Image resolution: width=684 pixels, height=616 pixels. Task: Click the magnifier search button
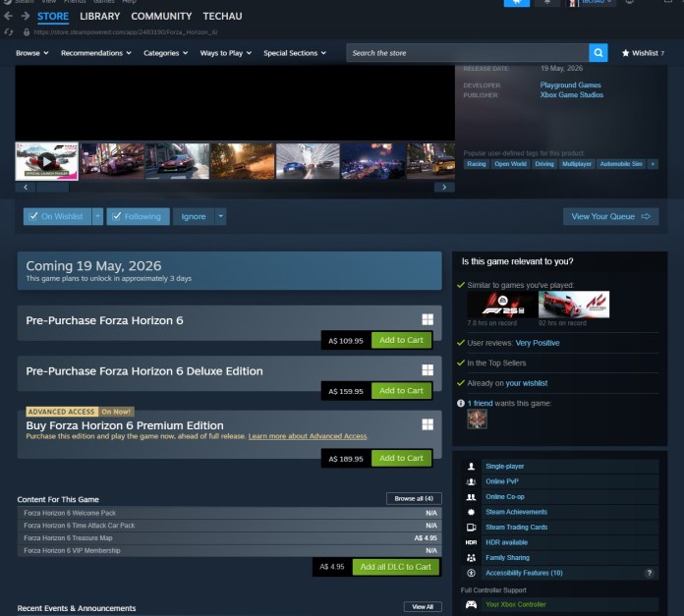click(x=598, y=53)
